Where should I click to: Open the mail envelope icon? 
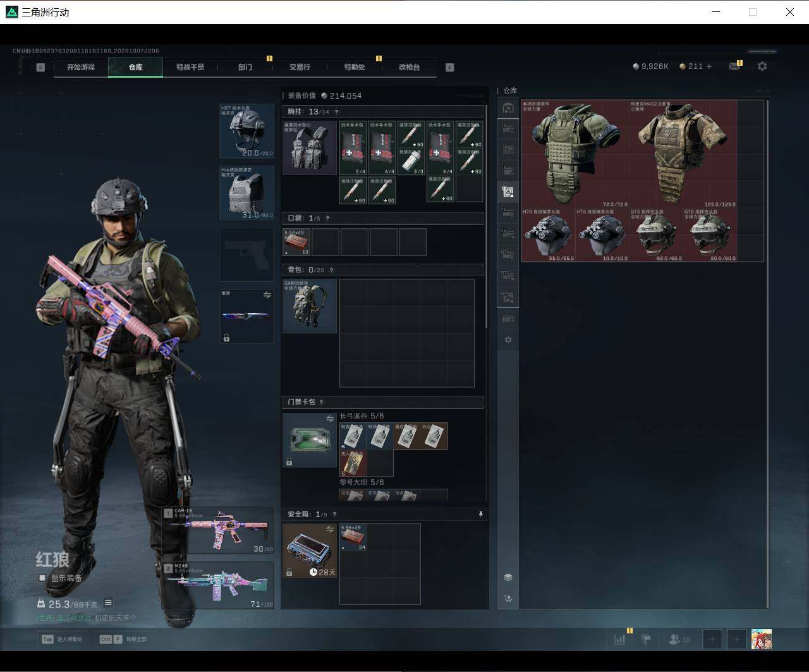coord(734,66)
